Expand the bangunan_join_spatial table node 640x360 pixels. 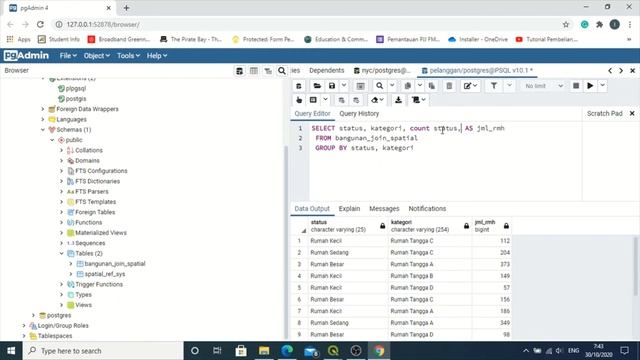(x=71, y=264)
